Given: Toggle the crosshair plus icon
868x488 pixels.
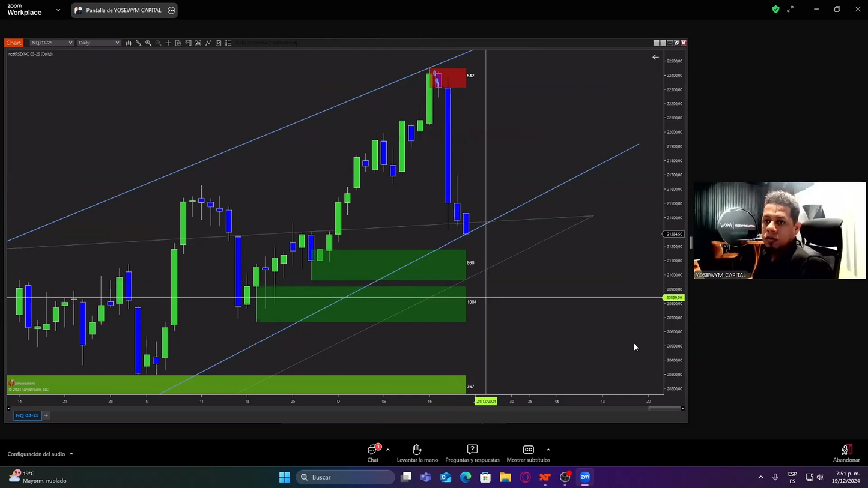Looking at the screenshot, I should click(168, 43).
